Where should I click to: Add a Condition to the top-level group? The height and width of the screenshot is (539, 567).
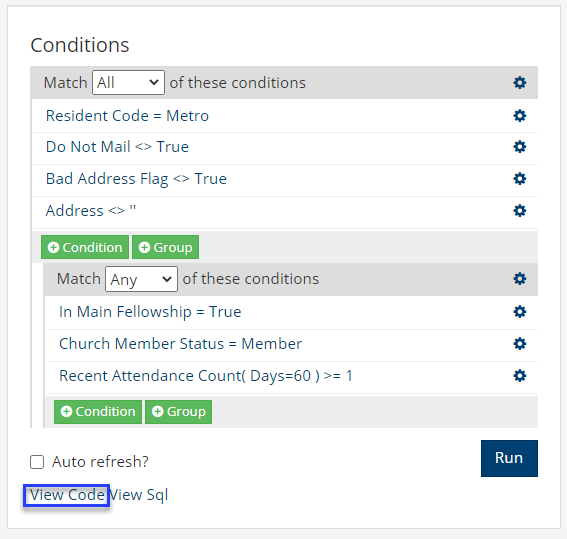pos(85,247)
